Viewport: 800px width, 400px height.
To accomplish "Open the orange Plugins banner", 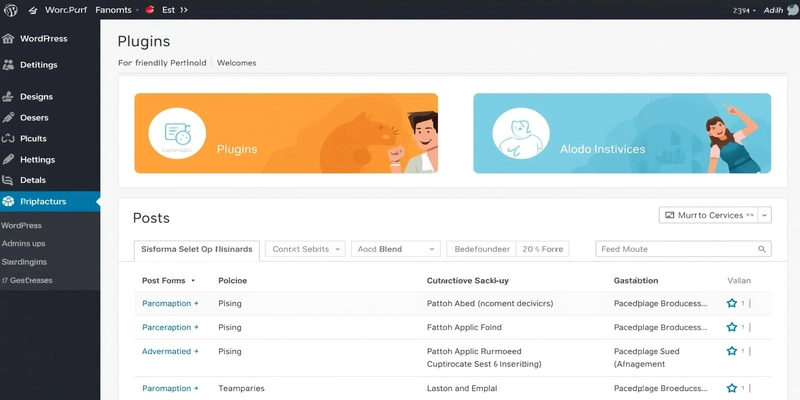I will (286, 133).
